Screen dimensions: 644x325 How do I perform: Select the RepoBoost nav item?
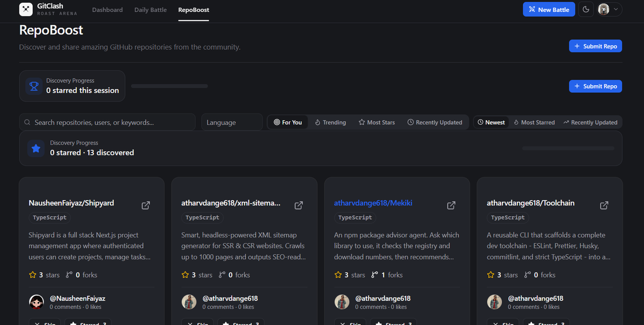click(x=194, y=10)
